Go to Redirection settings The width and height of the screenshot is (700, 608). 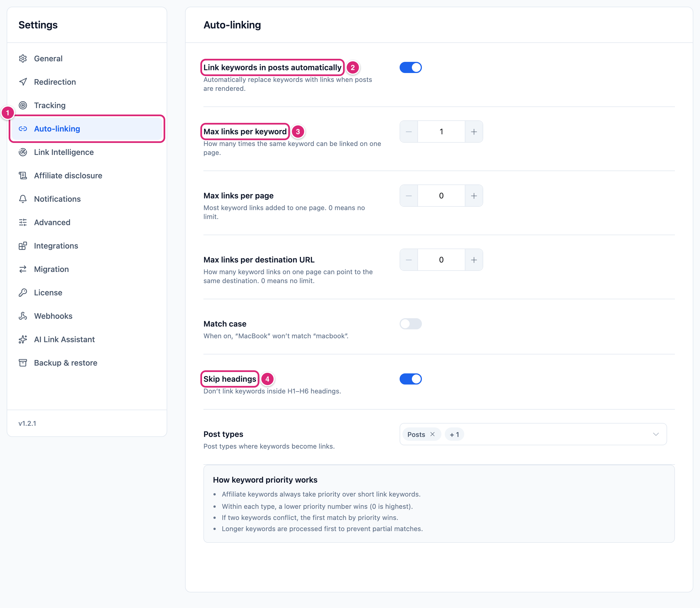[x=87, y=82]
